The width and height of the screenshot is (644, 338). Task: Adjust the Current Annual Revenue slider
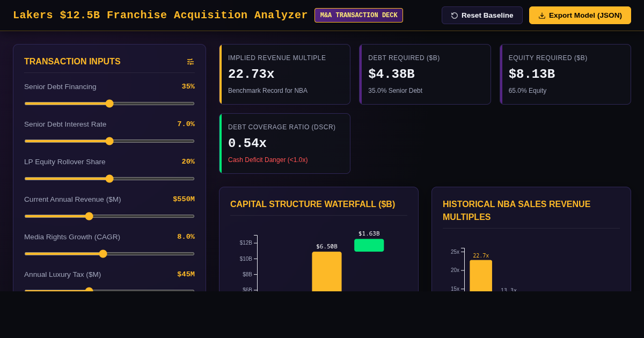pos(109,216)
